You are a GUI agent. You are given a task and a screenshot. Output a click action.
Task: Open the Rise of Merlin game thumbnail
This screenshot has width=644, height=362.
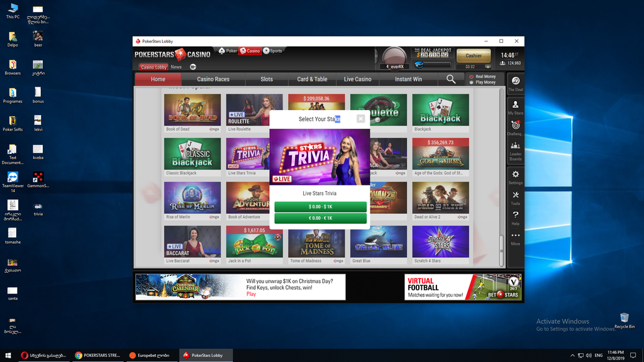pos(192,198)
